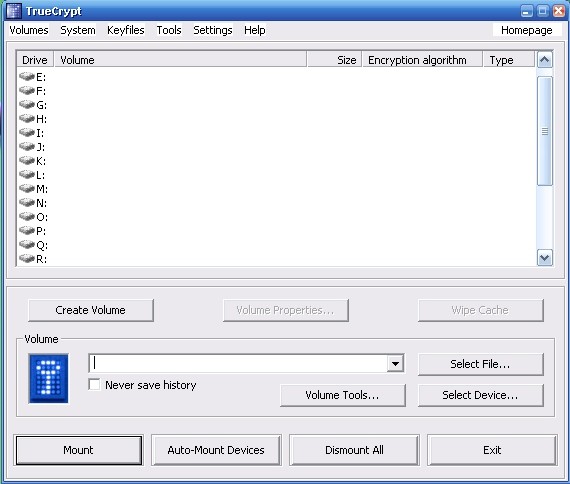Choose the M: drive slot icon
The height and width of the screenshot is (484, 570).
27,188
